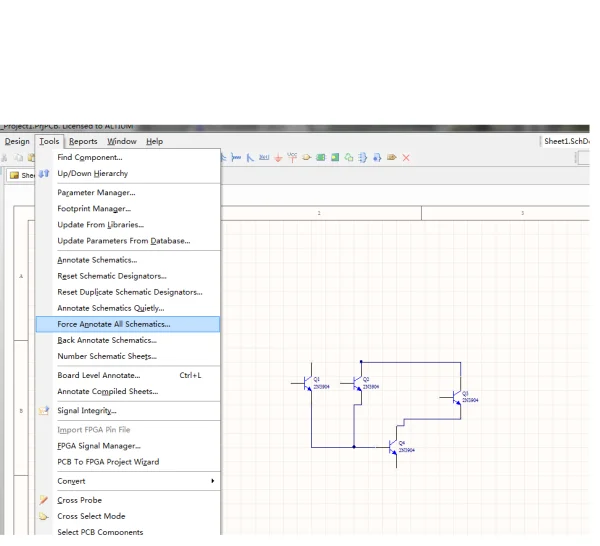
Task: Choose Number Schematic Sheets
Action: [128, 356]
